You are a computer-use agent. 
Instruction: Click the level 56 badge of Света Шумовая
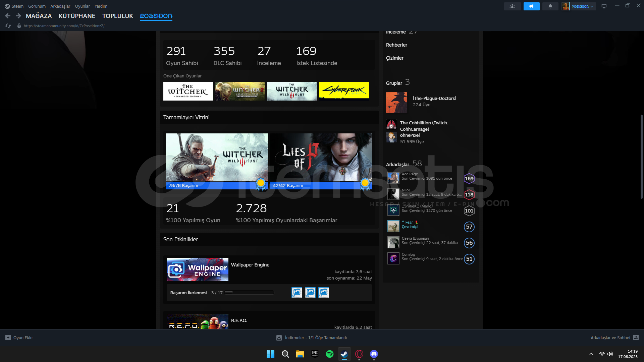tap(469, 243)
